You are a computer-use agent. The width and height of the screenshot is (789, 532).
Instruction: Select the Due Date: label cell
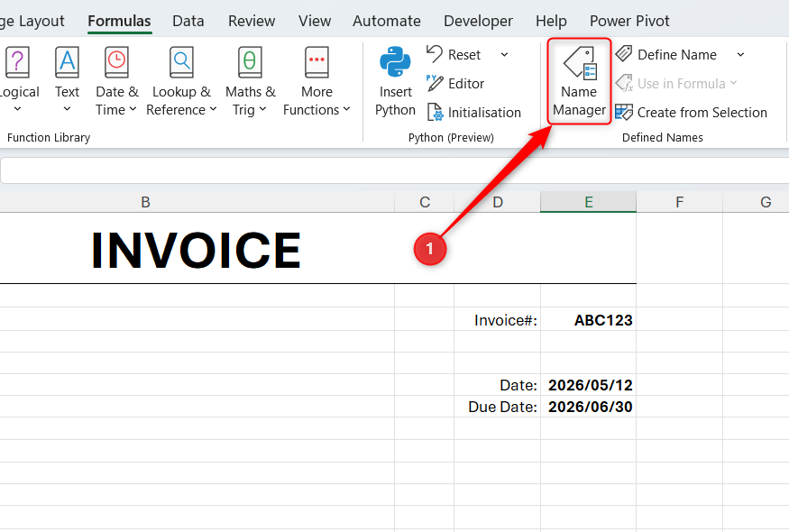497,407
